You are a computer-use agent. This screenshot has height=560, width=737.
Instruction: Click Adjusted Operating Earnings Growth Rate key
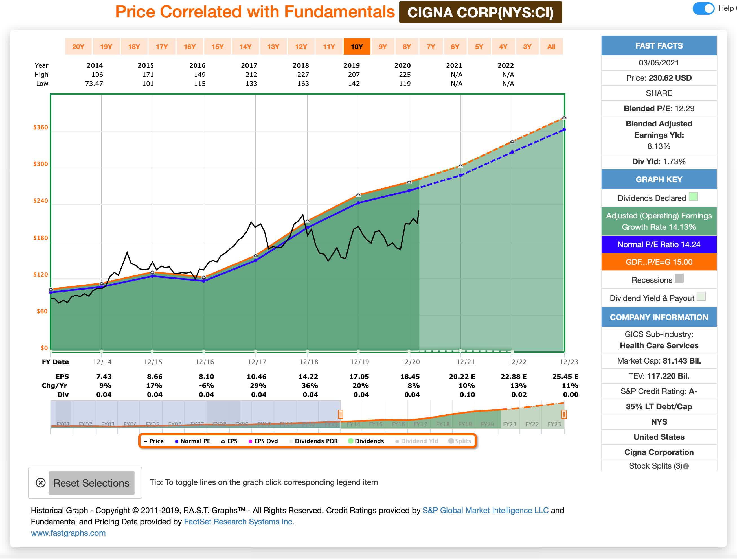click(659, 221)
